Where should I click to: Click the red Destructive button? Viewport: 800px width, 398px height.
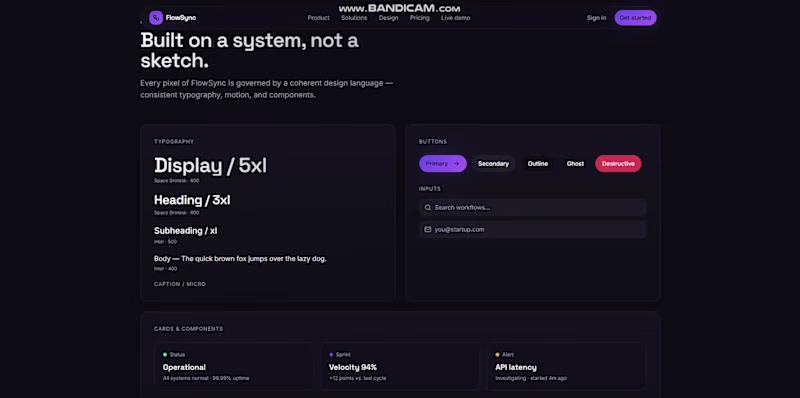618,164
